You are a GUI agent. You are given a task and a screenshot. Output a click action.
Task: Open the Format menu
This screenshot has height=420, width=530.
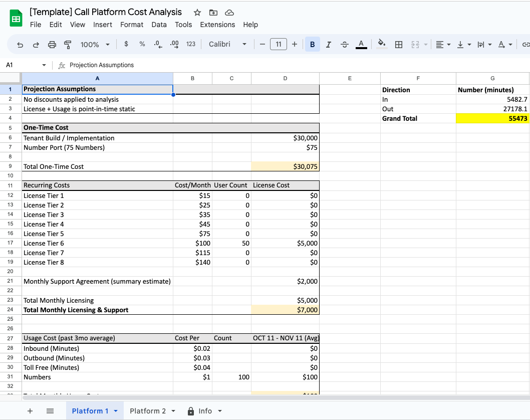[132, 25]
